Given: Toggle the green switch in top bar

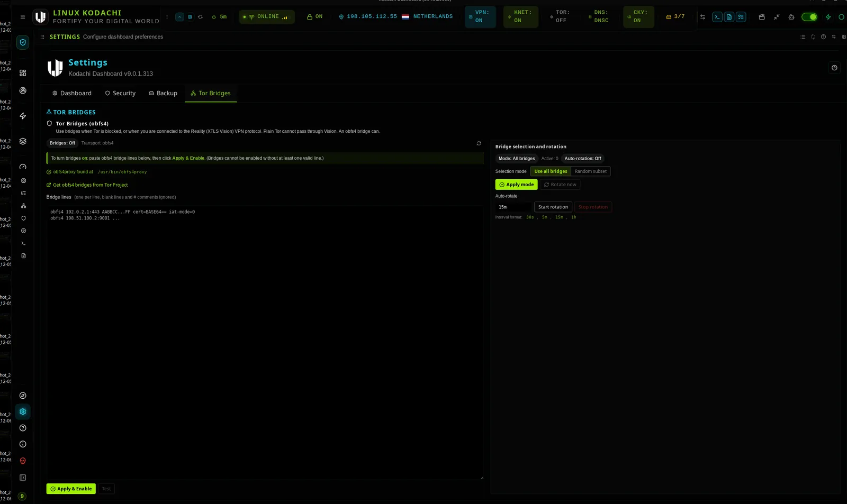Looking at the screenshot, I should tap(809, 17).
